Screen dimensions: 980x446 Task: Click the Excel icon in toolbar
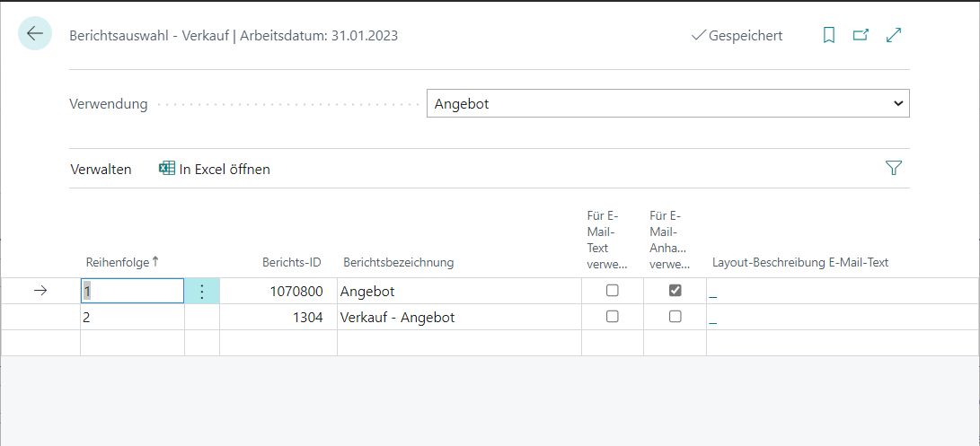point(167,169)
